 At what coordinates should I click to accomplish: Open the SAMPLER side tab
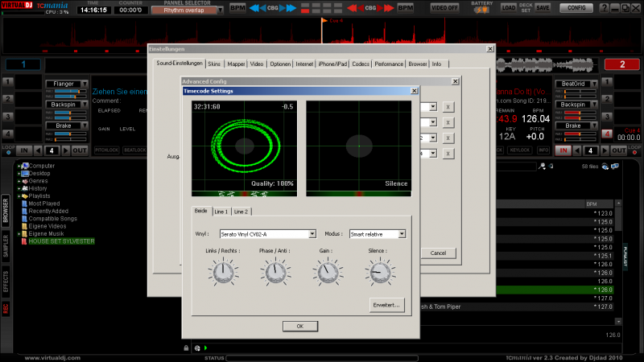pyautogui.click(x=6, y=246)
